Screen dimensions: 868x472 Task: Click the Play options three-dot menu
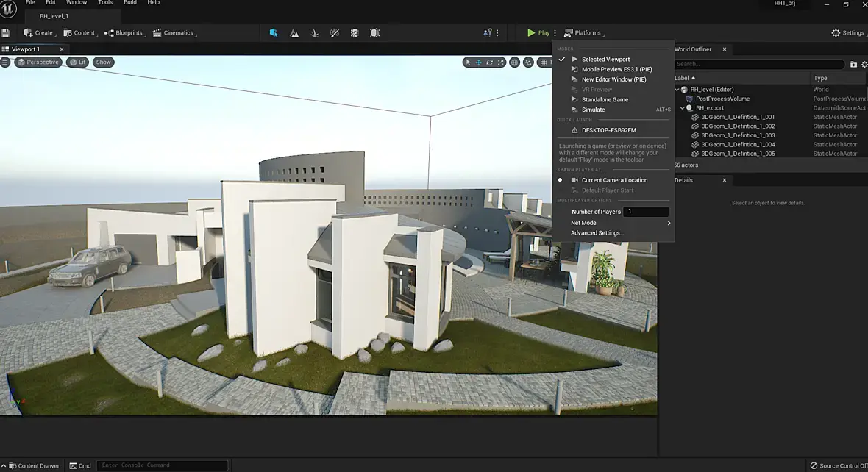tap(555, 32)
